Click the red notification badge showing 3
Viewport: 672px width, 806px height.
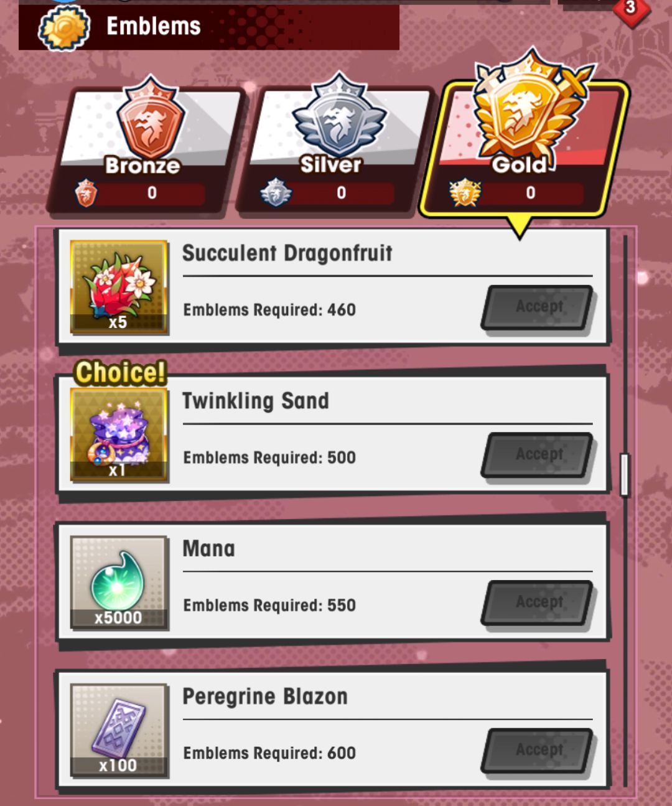point(631,9)
